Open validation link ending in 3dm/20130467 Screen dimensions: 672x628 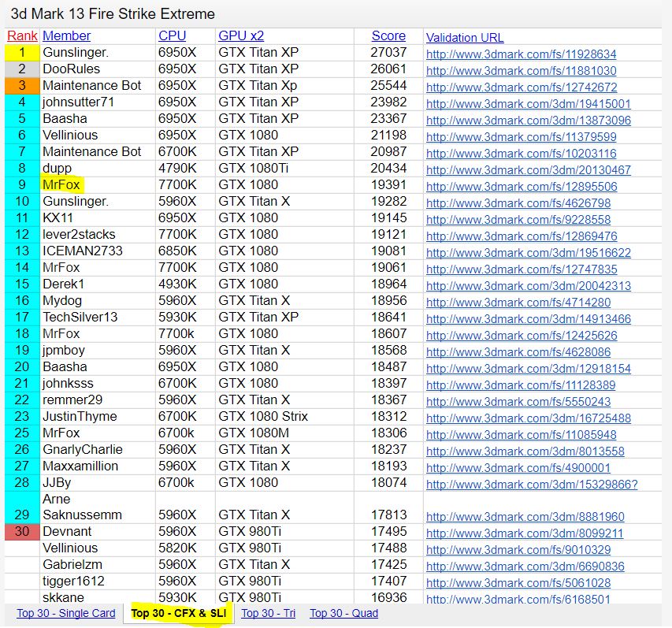[x=529, y=170]
